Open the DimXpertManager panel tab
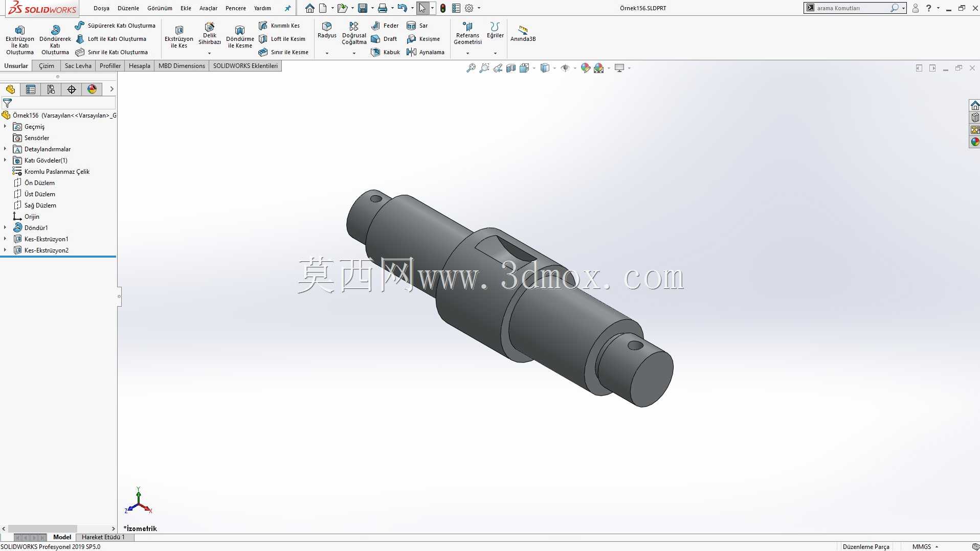Image resolution: width=980 pixels, height=551 pixels. click(72, 89)
